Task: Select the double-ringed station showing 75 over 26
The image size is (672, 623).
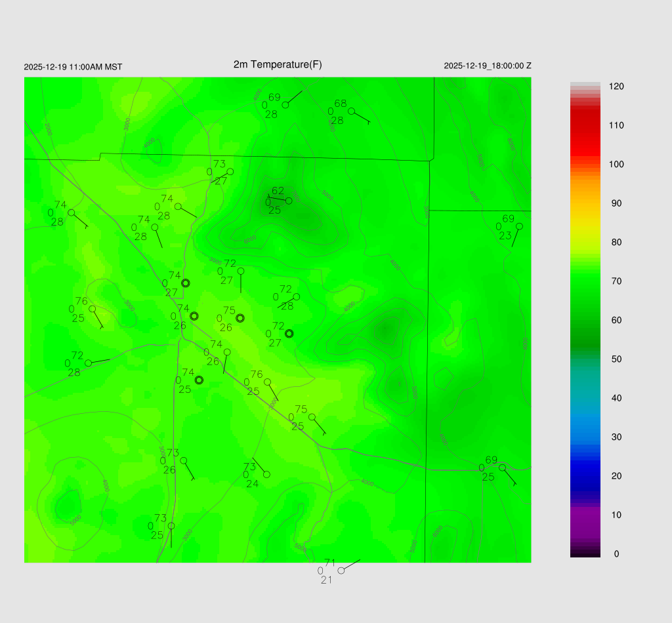Action: 240,318
